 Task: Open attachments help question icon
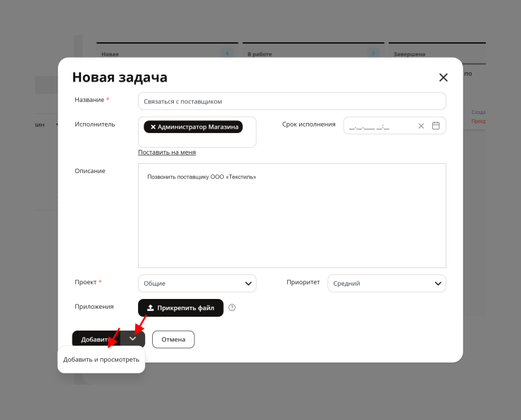click(232, 307)
